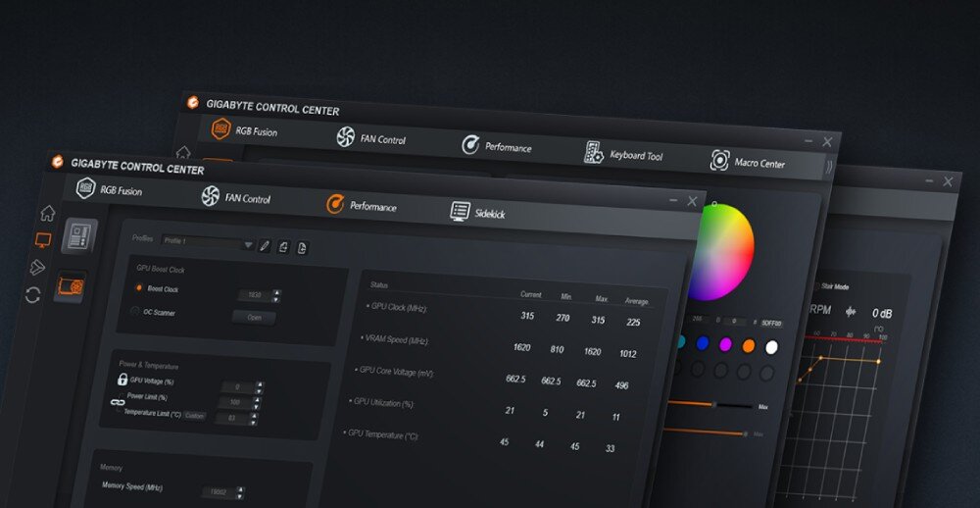Image resolution: width=980 pixels, height=508 pixels.
Task: Select the orange graphics card device thumbnail
Action: (70, 286)
